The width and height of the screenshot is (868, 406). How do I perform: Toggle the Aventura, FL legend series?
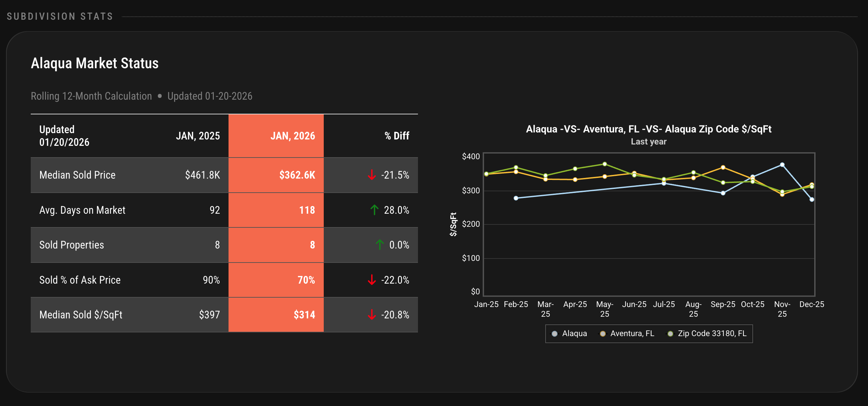[x=627, y=333]
